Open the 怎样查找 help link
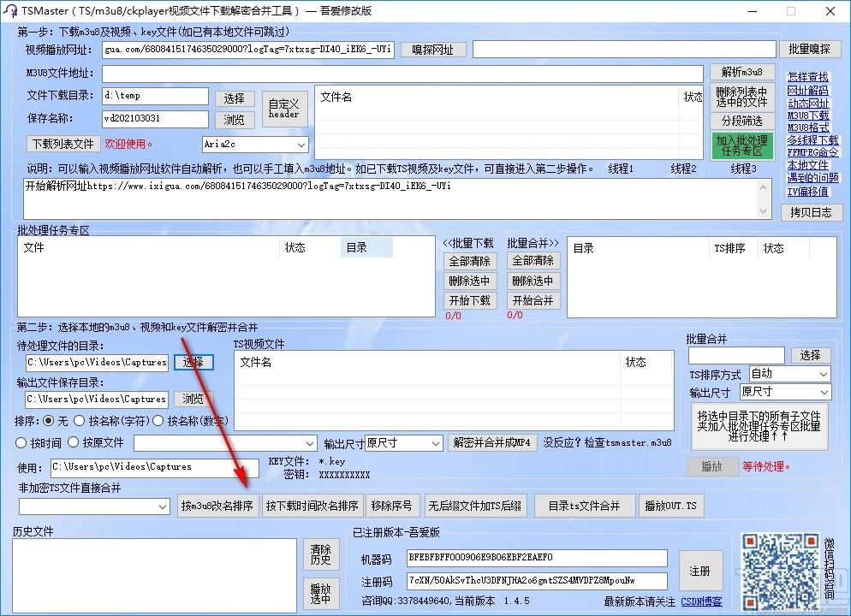 tap(807, 77)
